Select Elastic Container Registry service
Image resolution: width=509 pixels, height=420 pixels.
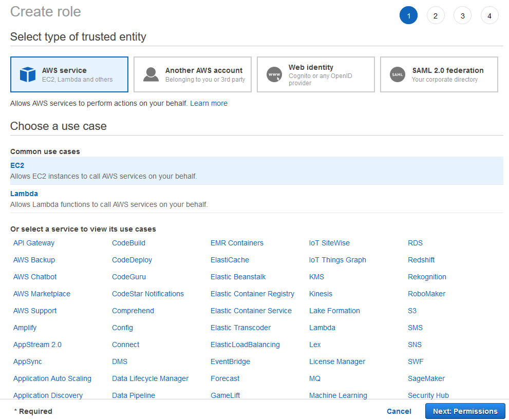[x=252, y=293]
